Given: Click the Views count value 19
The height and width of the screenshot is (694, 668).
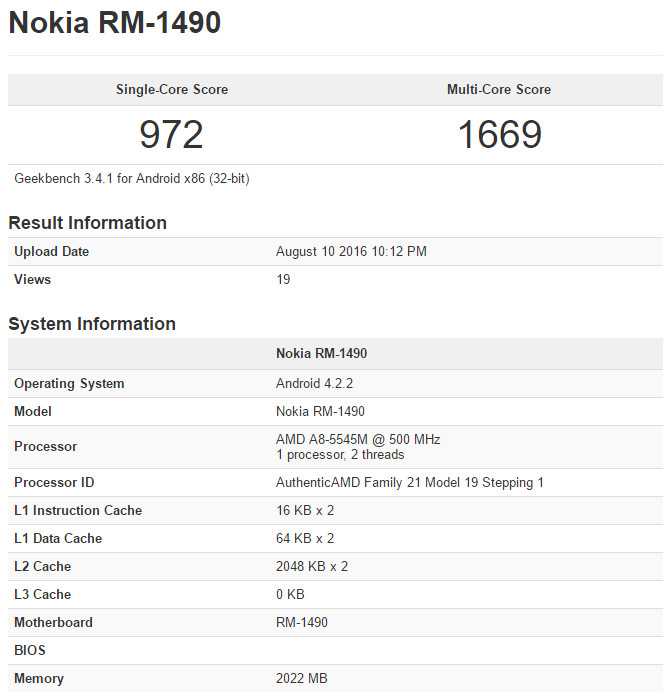Looking at the screenshot, I should pos(283,280).
